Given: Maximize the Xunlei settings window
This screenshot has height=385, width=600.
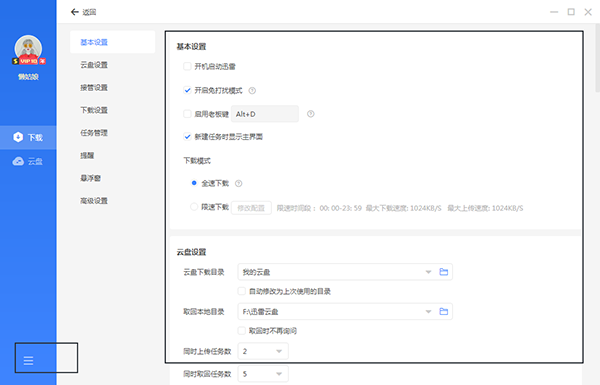Looking at the screenshot, I should [571, 12].
